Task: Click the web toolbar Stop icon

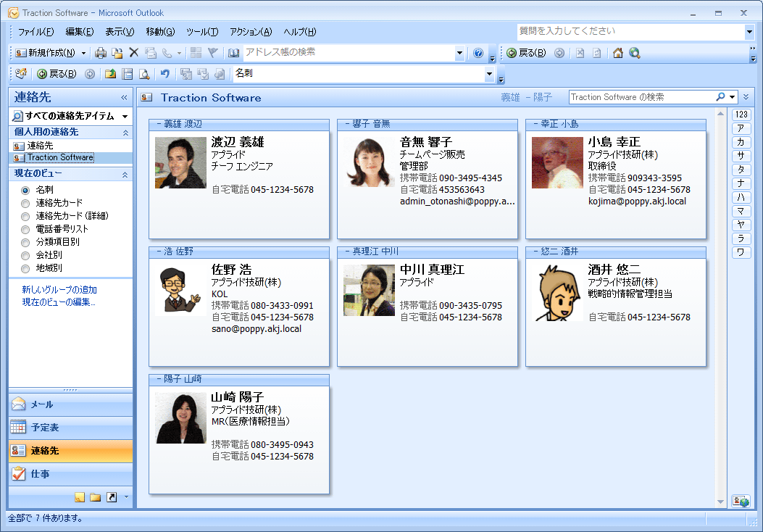Action: (x=580, y=53)
